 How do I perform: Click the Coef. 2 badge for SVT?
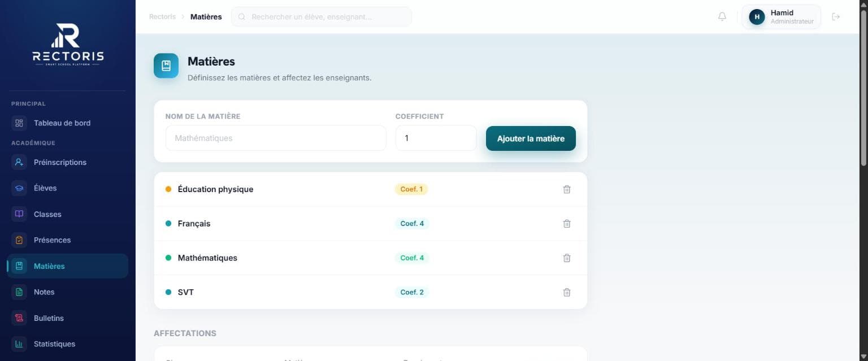412,292
